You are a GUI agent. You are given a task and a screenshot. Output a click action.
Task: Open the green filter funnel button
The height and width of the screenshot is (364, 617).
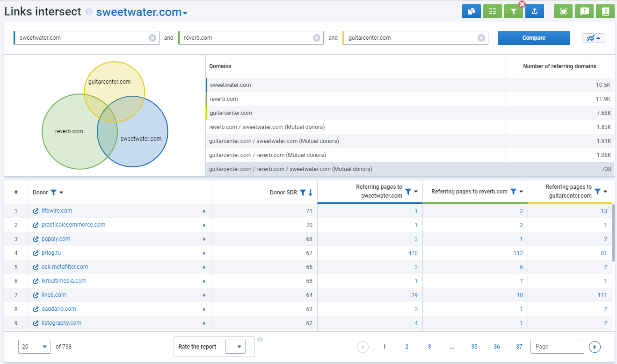coord(513,11)
